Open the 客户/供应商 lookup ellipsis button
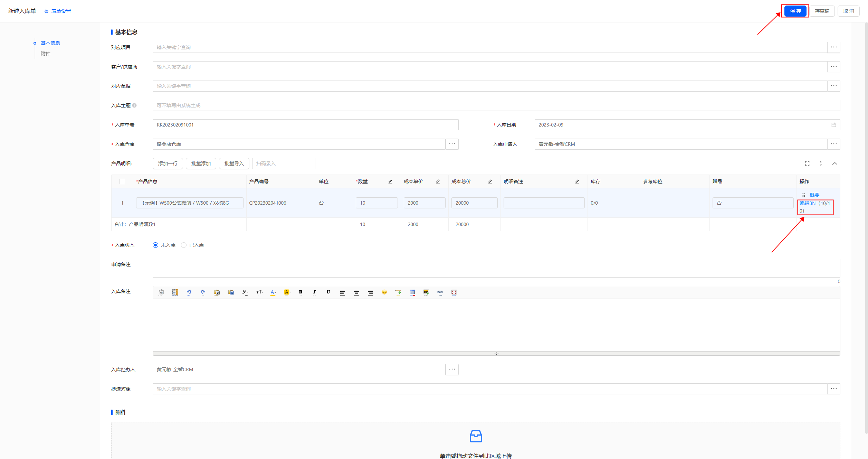Image resolution: width=868 pixels, height=459 pixels. 834,67
